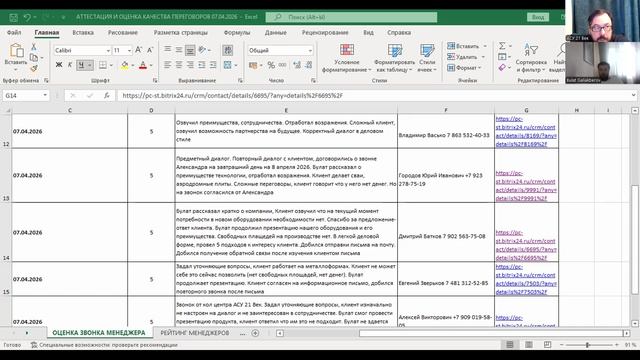Click the Paste (Вставить) clipboard icon
This screenshot has width=640, height=360.
pos(16,51)
